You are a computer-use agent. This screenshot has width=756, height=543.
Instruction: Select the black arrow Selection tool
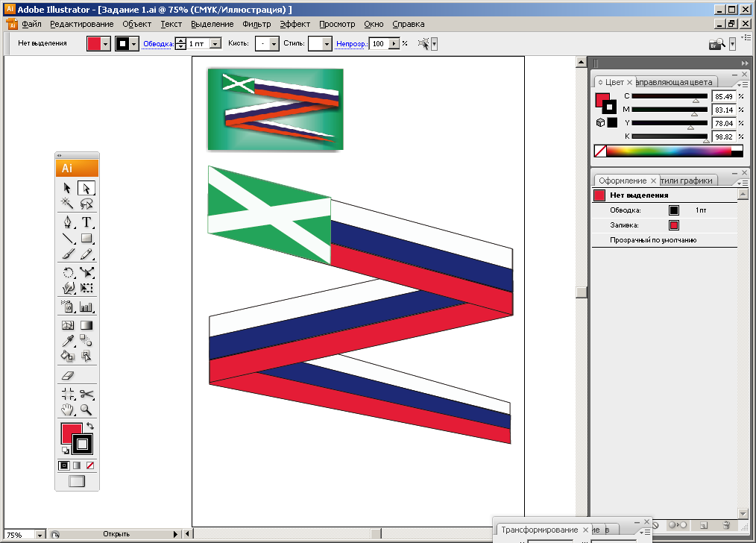(68, 188)
